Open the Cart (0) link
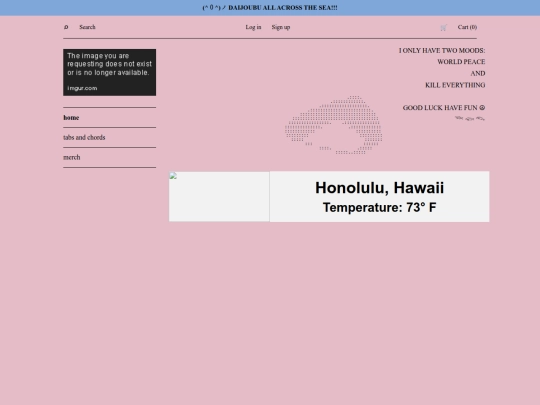Viewport: 540px width, 405px height. (x=467, y=27)
